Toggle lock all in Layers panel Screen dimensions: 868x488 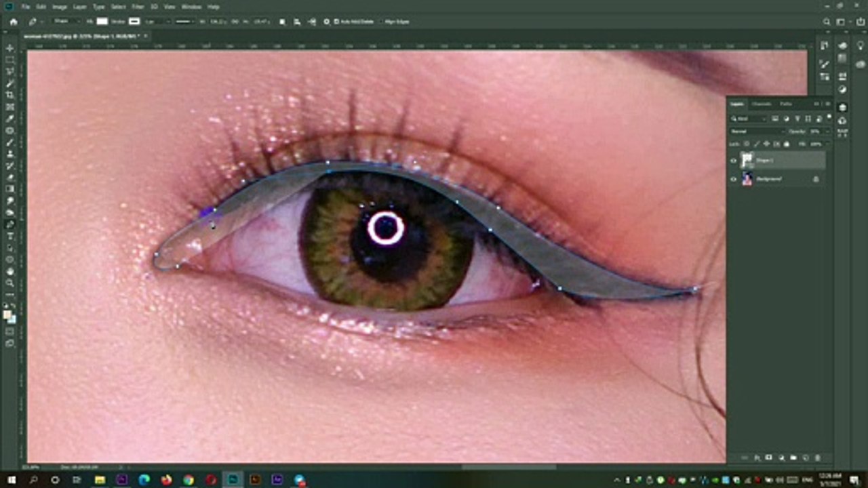click(x=787, y=144)
